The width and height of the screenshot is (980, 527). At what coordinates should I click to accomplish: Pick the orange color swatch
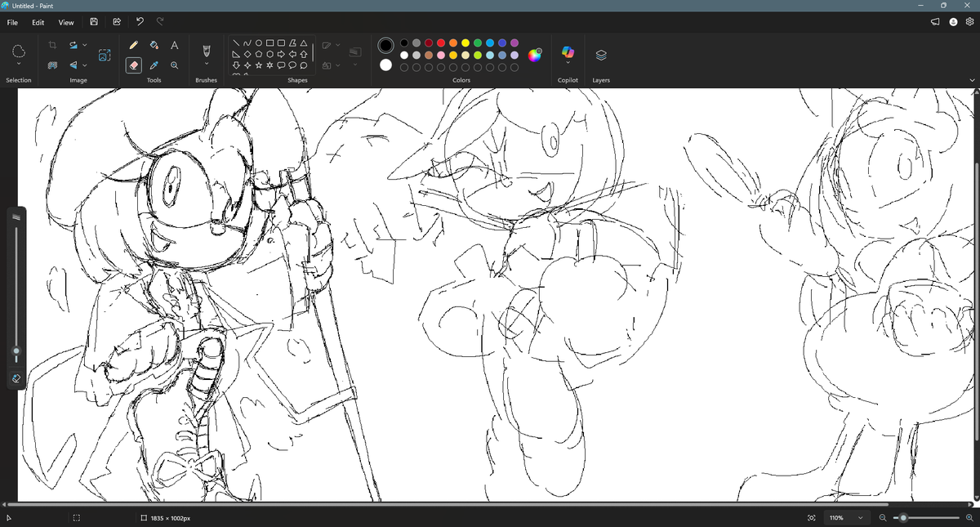click(x=453, y=42)
